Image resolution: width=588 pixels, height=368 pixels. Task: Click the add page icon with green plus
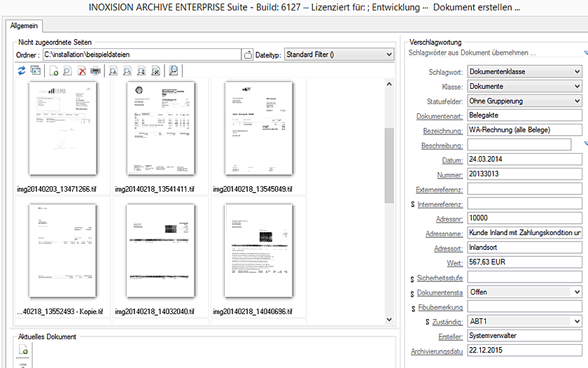[x=54, y=71]
